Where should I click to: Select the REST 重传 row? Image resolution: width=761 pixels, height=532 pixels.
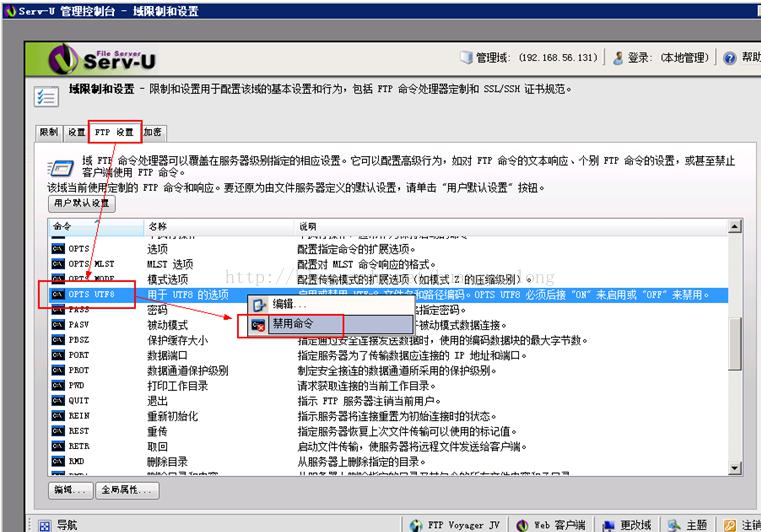tap(388, 431)
